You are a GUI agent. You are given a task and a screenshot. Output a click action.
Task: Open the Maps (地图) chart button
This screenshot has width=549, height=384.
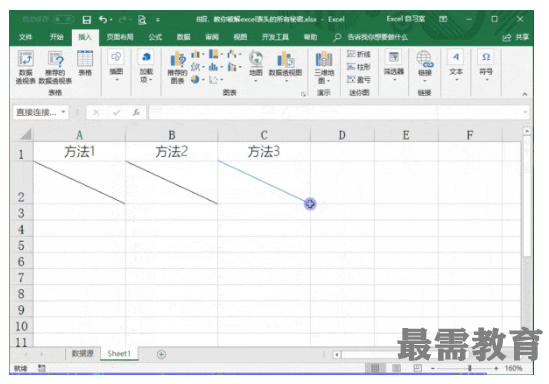click(x=256, y=67)
